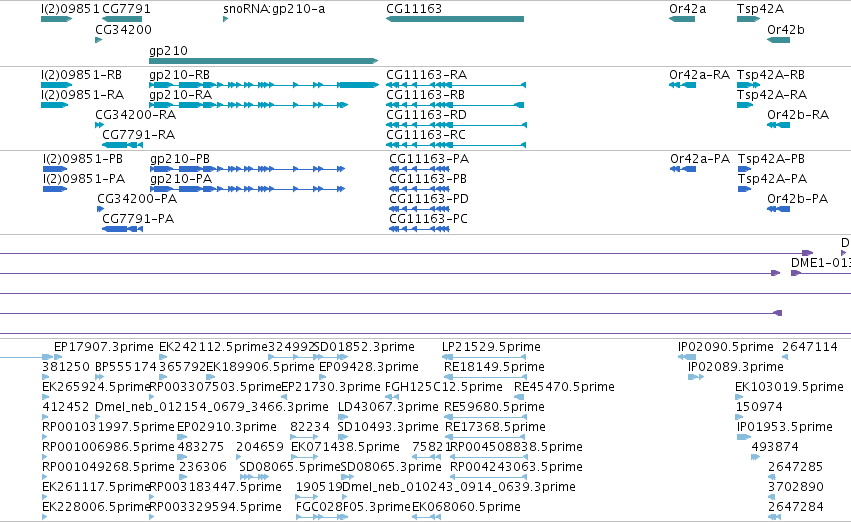Image resolution: width=851 pixels, height=522 pixels.
Task: Click the gp210 gene span bar
Action: pos(263,61)
